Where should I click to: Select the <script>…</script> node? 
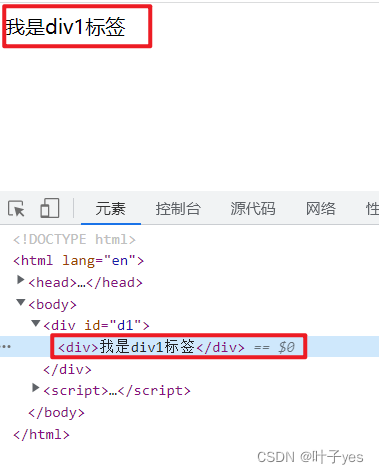click(x=117, y=390)
